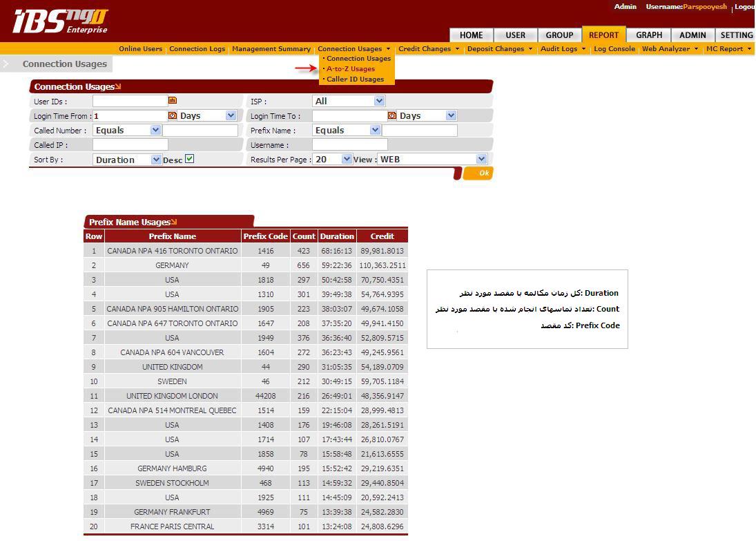Choose Caller ID Usages from submenu
Viewport: 756px width, 541px height.
click(x=355, y=79)
